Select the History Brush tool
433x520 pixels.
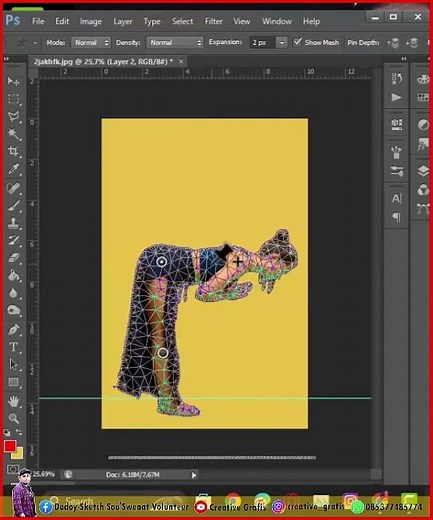[x=13, y=240]
